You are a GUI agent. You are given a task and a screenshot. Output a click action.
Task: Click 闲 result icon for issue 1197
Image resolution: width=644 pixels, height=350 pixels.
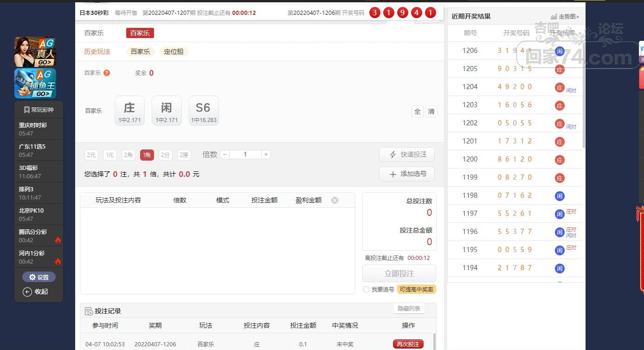[x=560, y=214]
